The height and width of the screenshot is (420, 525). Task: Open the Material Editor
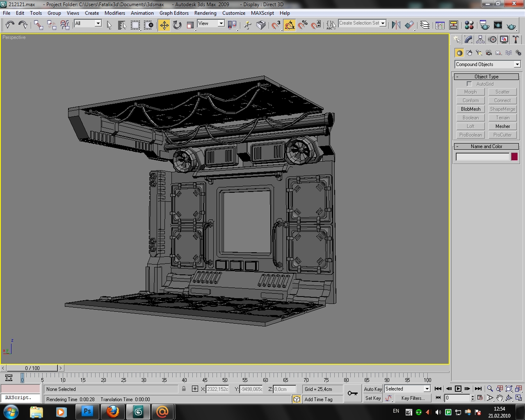tap(469, 25)
